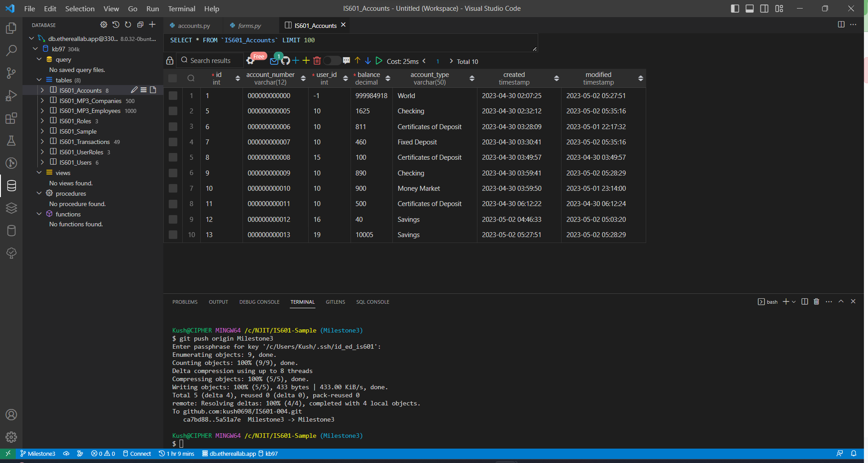This screenshot has height=463, width=868.
Task: Open the Source Control view in the activity bar
Action: 11,73
